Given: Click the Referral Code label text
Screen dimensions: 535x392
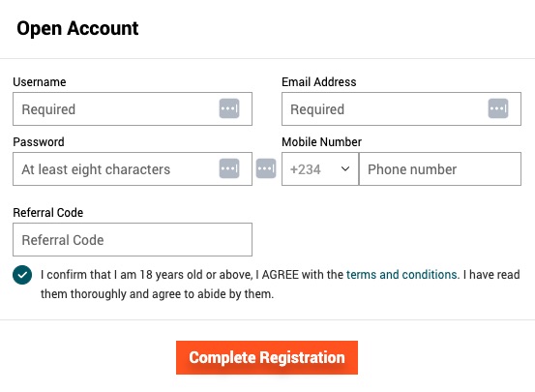Looking at the screenshot, I should click(x=48, y=213).
